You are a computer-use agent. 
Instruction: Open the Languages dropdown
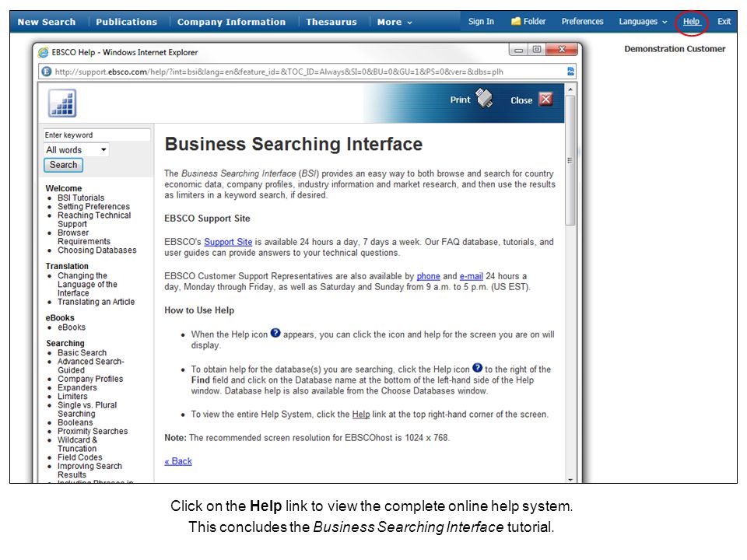(x=644, y=22)
